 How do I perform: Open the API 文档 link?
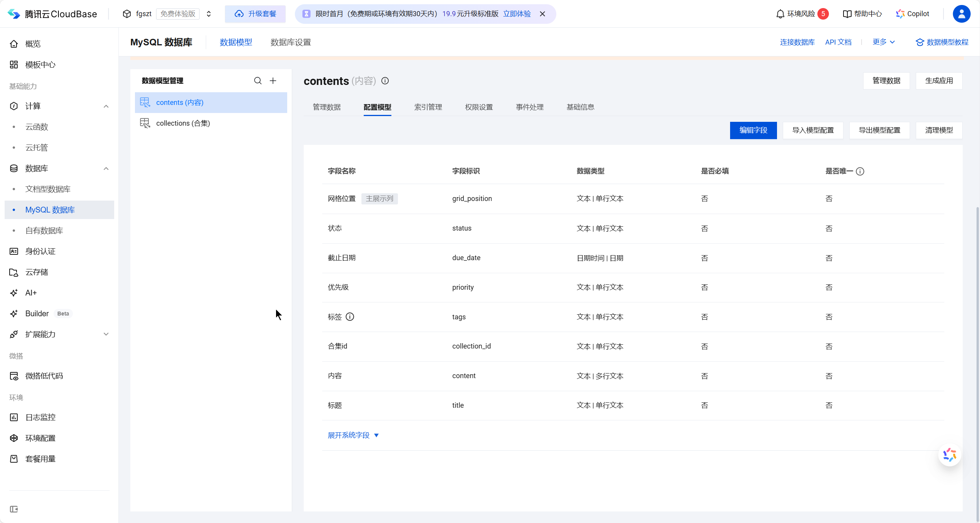pyautogui.click(x=839, y=42)
